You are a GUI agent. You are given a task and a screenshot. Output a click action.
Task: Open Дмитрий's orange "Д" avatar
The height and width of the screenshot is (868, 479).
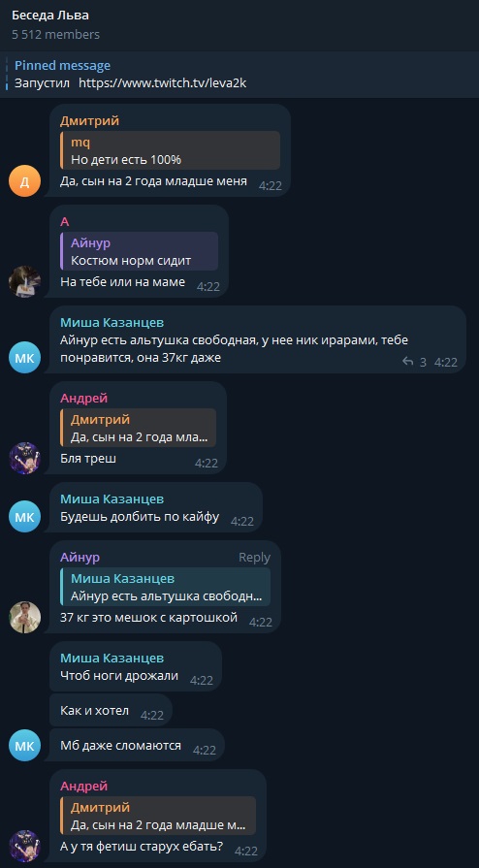pyautogui.click(x=25, y=181)
